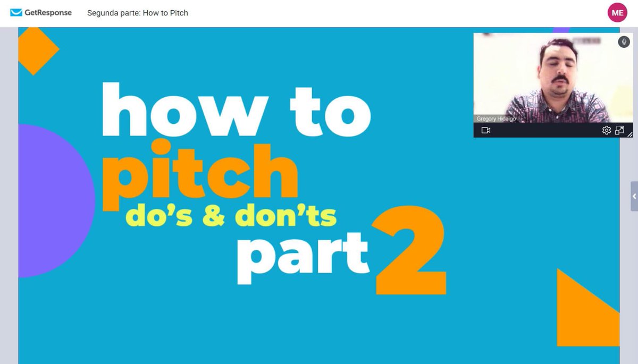Click the webinar title 'Segunda parte: How to Pitch'

coord(138,13)
